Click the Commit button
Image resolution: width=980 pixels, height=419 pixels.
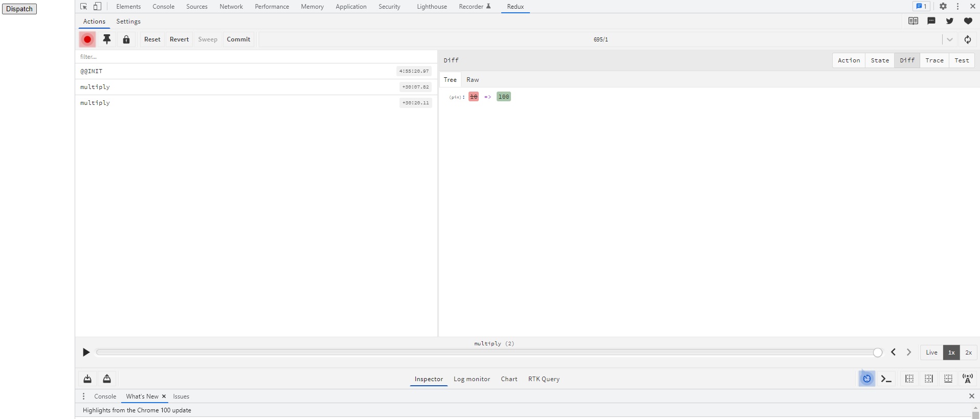click(x=238, y=39)
